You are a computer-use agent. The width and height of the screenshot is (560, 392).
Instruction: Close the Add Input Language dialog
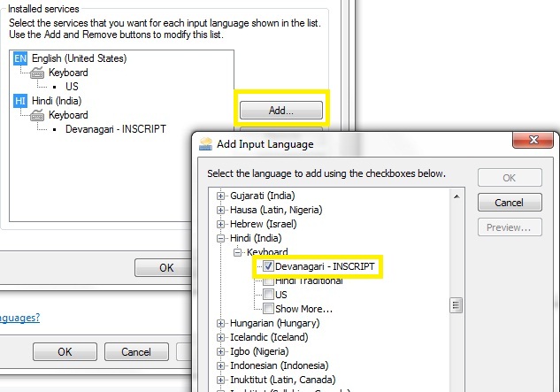click(x=533, y=139)
